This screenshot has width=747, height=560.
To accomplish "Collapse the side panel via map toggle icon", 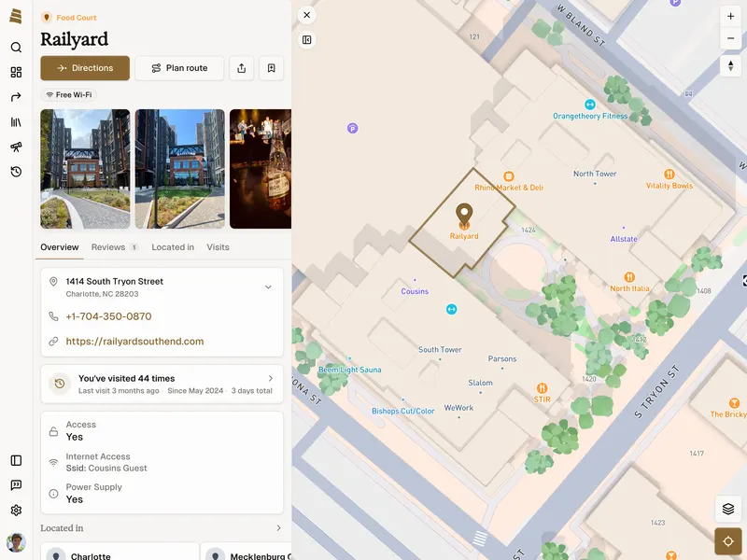I will [x=307, y=40].
